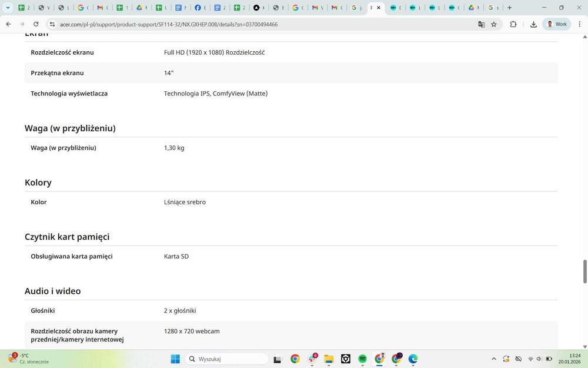Click the 'Obsługiwana karta pamięci' label
Image resolution: width=588 pixels, height=368 pixels.
(x=72, y=257)
